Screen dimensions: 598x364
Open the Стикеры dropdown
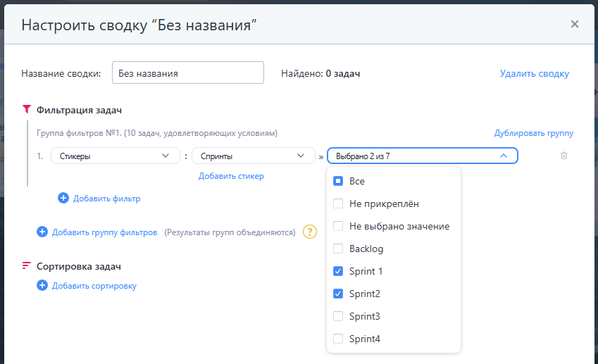(115, 156)
